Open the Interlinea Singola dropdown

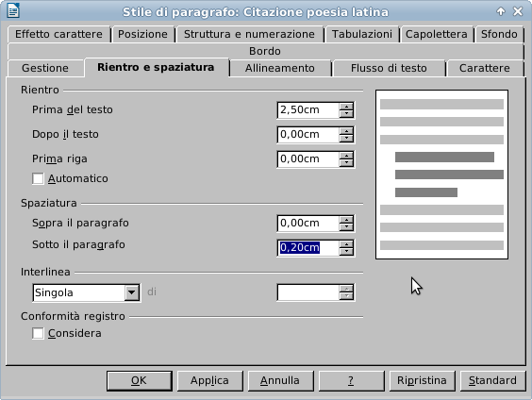click(x=132, y=292)
